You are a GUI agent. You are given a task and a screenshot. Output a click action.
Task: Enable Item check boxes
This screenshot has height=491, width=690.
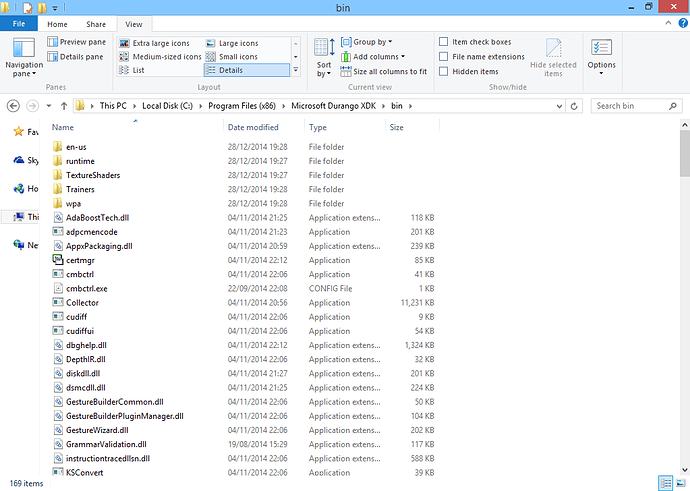(x=444, y=42)
